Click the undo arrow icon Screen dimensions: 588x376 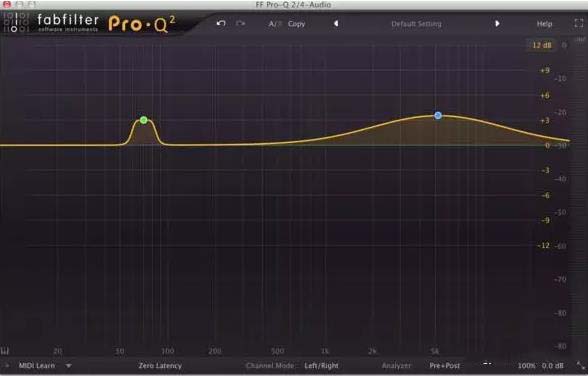point(221,24)
